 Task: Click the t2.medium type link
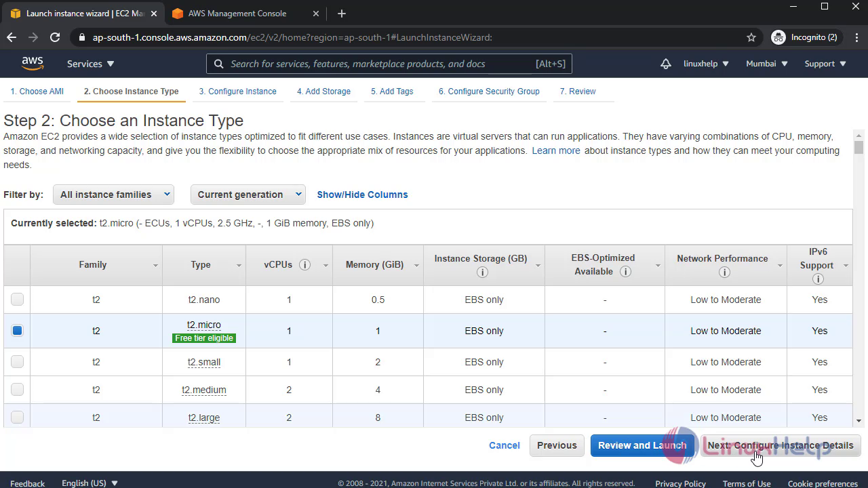pos(204,390)
